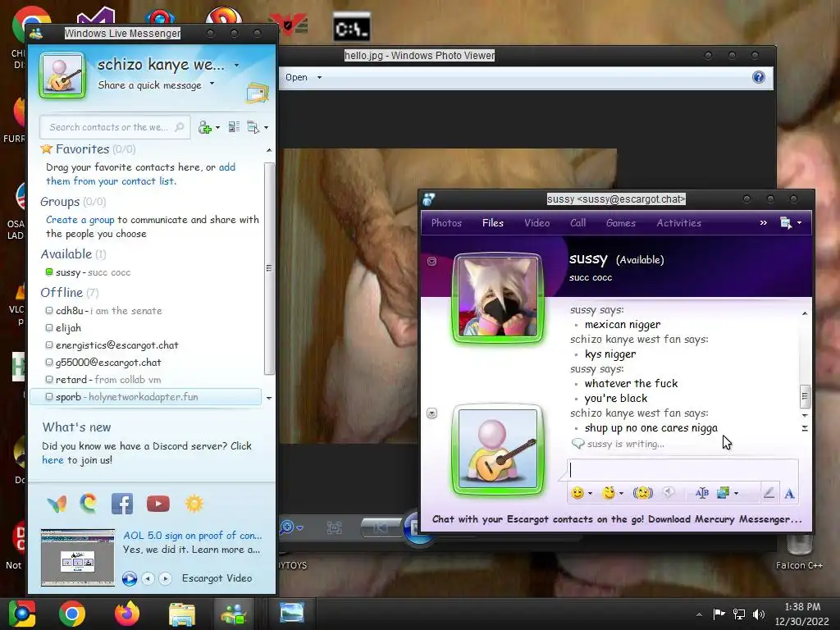
Task: Open the background picture dropdown arrow
Action: [x=736, y=493]
